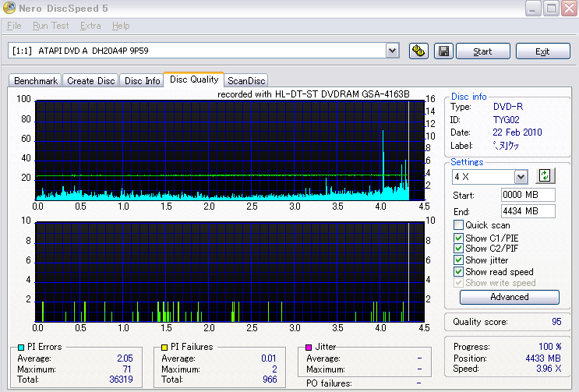Viewport: 579px width, 392px height.
Task: Open the Advanced settings button
Action: click(x=509, y=297)
